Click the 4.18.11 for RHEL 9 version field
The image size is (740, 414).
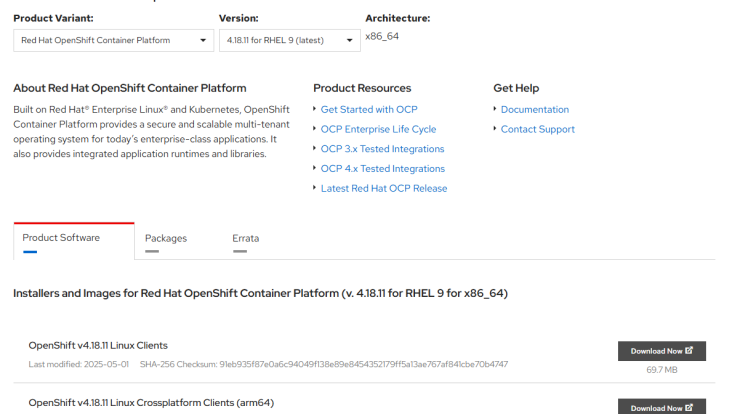[289, 41]
